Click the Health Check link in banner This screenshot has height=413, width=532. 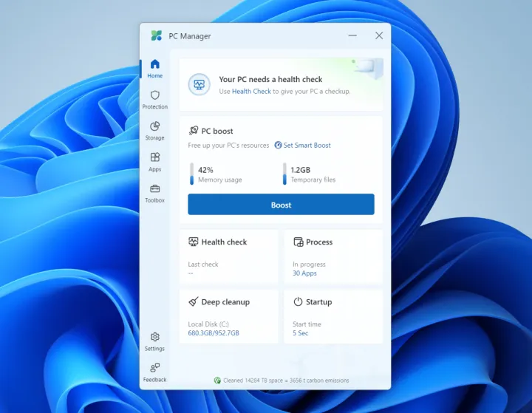coord(251,92)
